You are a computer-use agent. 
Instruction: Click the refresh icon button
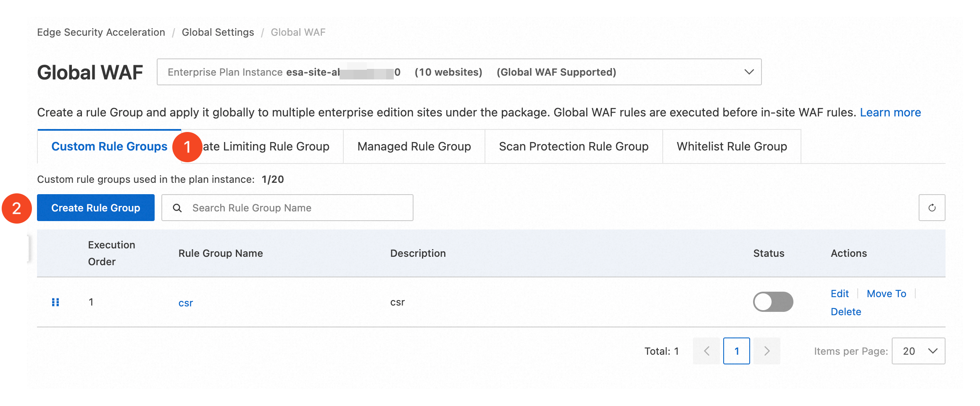(x=932, y=208)
